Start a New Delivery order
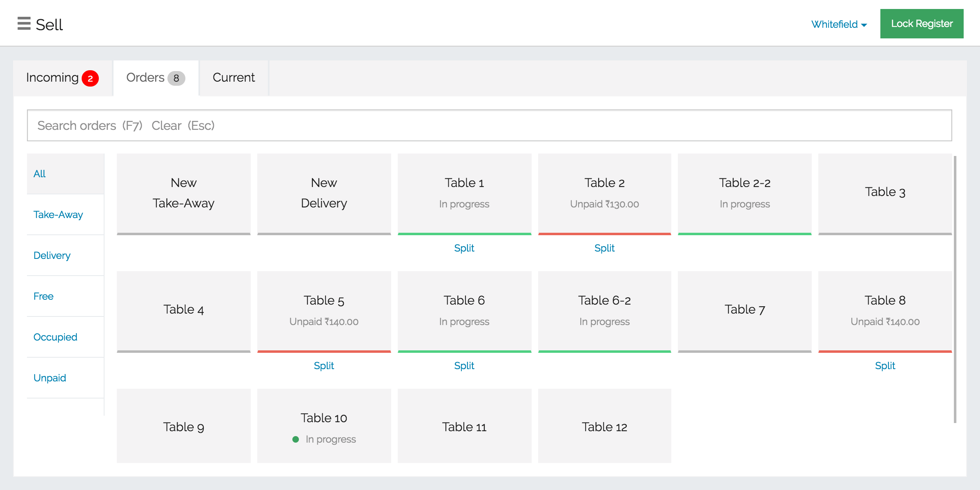The width and height of the screenshot is (980, 490). [x=324, y=193]
